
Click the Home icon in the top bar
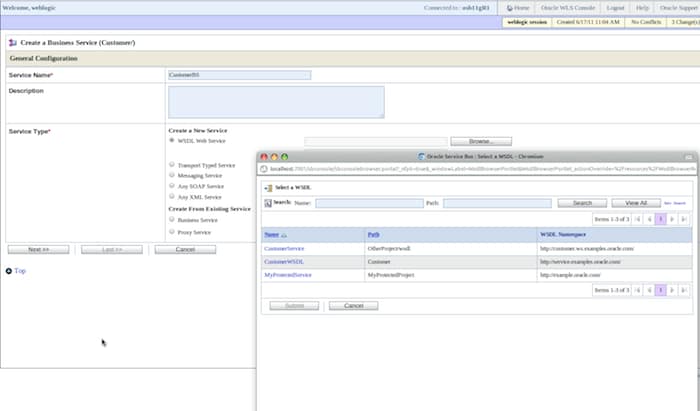click(x=509, y=8)
